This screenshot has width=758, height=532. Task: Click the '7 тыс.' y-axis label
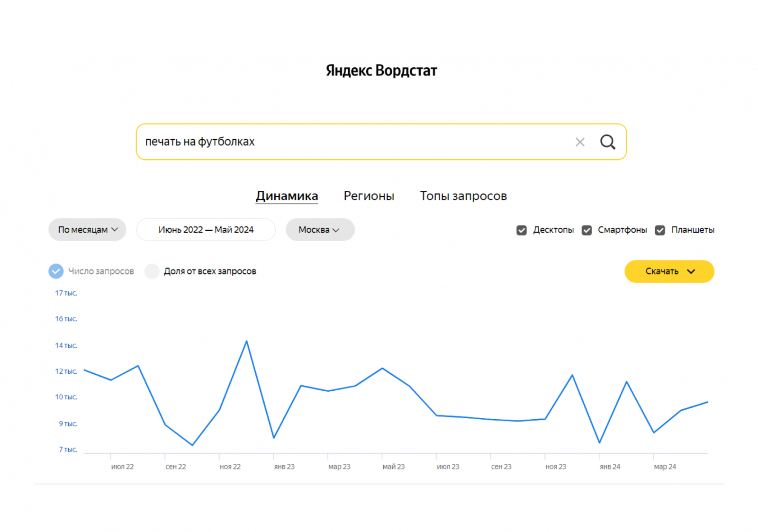click(68, 450)
